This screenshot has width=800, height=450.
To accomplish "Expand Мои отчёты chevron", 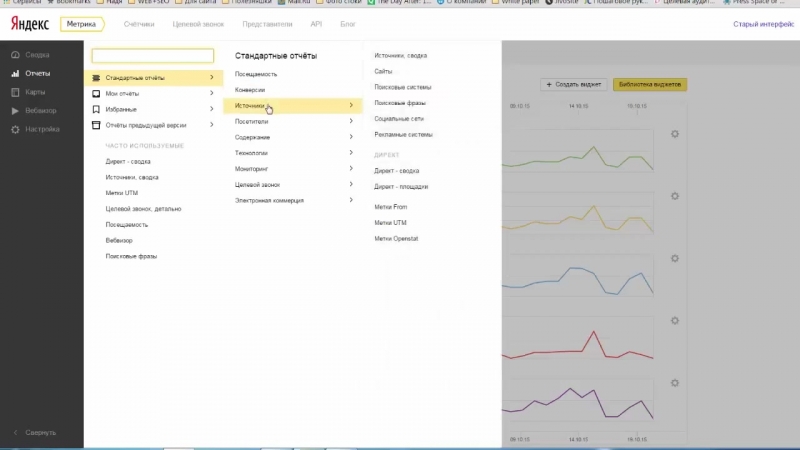I will (x=212, y=93).
